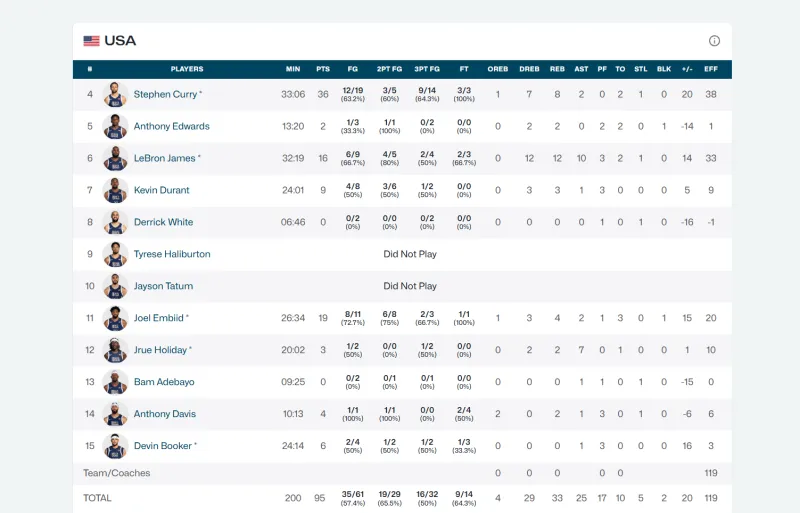
Task: Sort by the EFF column header
Action: [x=711, y=69]
